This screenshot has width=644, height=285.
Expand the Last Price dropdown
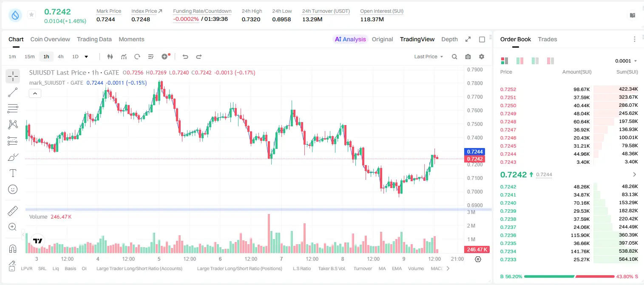428,57
